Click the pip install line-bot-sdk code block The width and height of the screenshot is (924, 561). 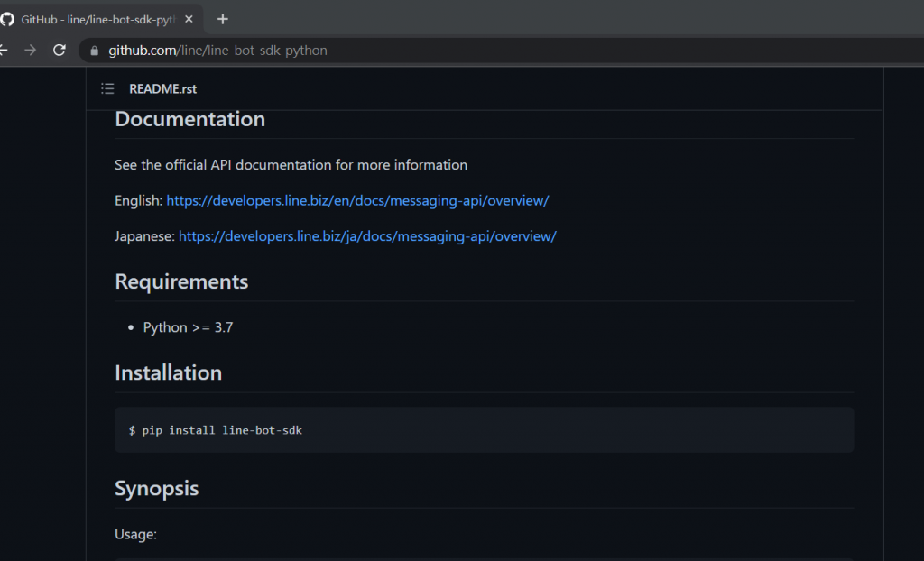[484, 430]
